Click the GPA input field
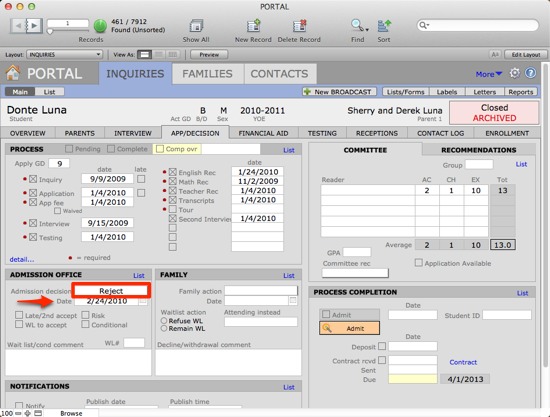The height and width of the screenshot is (417, 550). [x=357, y=252]
